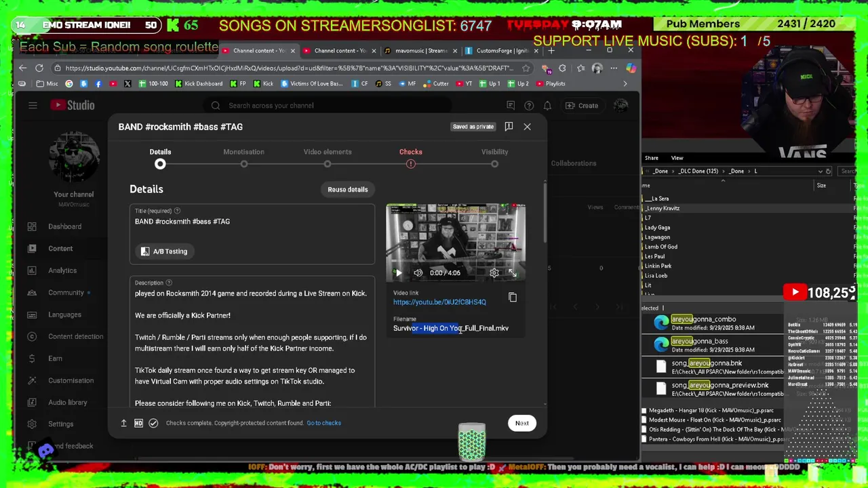
Task: Expand the bookmarks bar overflow chevron
Action: [x=625, y=83]
